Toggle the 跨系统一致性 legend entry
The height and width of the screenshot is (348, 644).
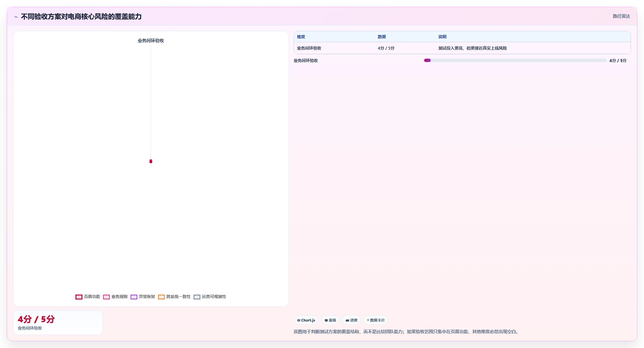tap(174, 297)
